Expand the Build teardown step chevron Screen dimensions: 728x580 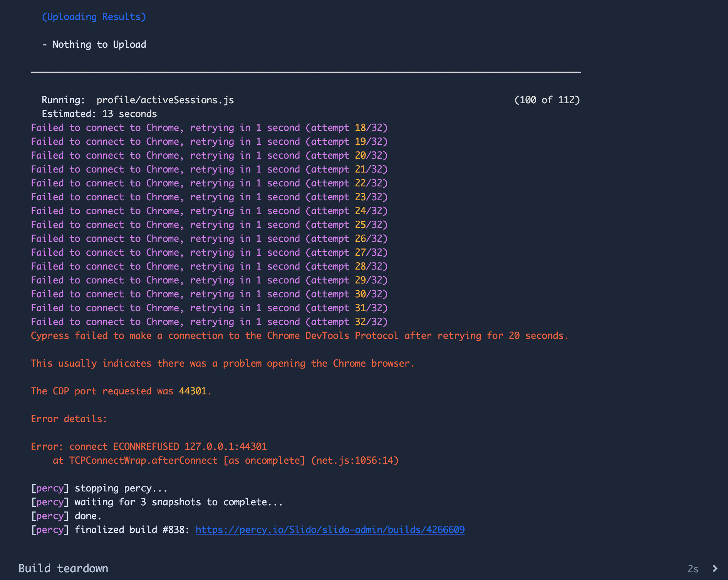[715, 568]
